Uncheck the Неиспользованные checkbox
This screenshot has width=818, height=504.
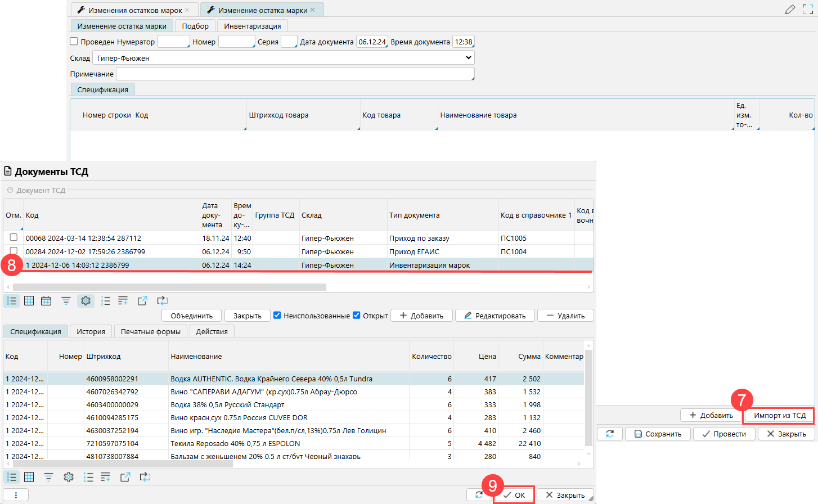click(277, 315)
